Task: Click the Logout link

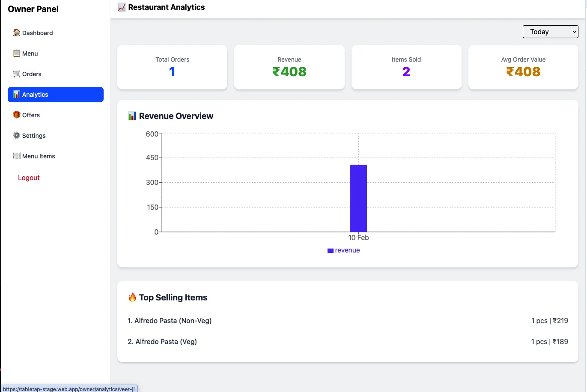Action: click(x=28, y=178)
